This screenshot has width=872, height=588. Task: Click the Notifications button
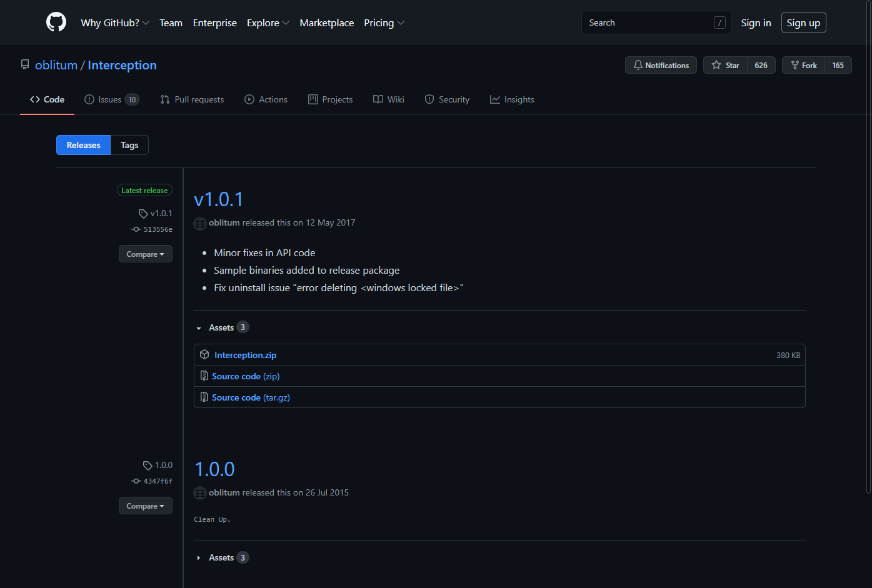661,65
